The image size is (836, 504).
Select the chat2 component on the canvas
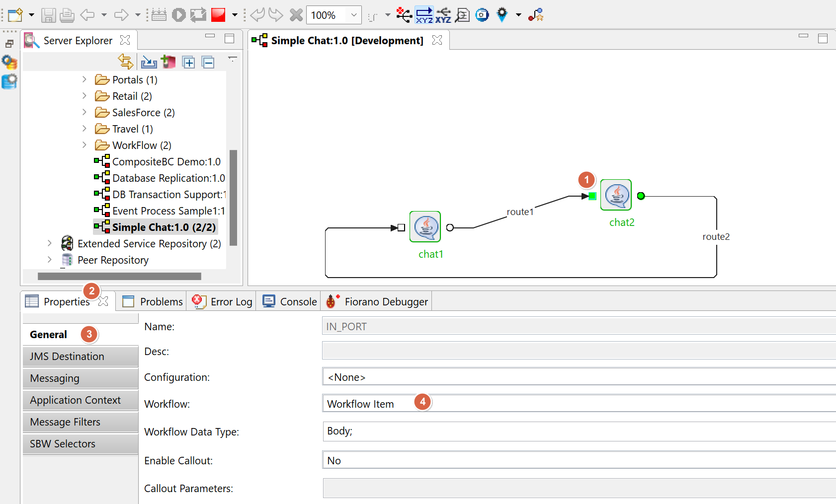click(x=616, y=195)
